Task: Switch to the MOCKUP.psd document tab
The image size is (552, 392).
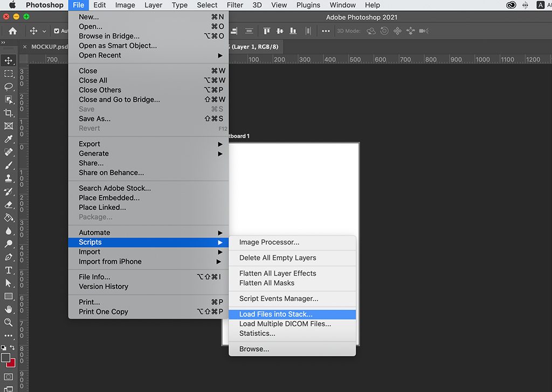Action: [x=49, y=47]
